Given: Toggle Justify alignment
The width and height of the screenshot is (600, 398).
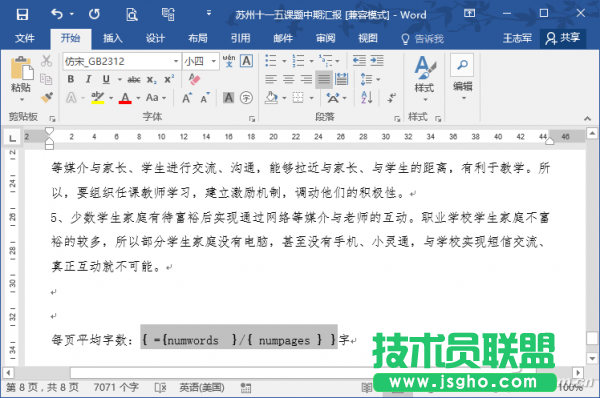Looking at the screenshot, I should 324,79.
